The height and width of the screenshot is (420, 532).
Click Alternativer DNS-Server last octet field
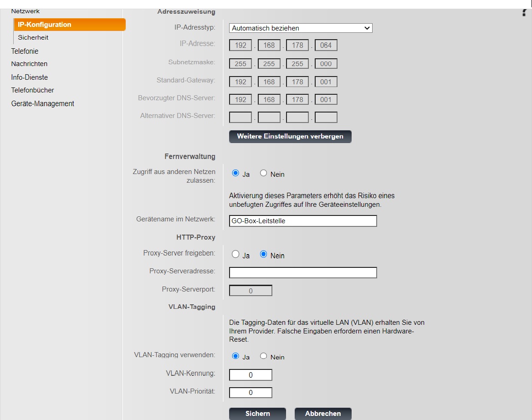326,118
